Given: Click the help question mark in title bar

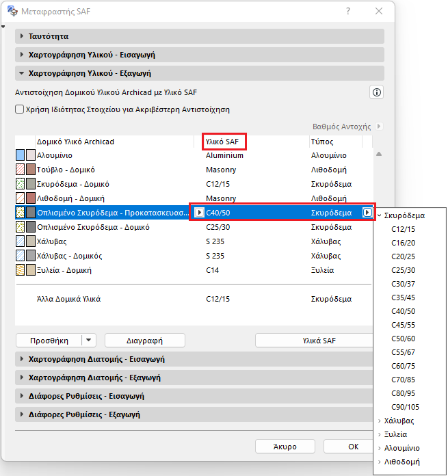Looking at the screenshot, I should 348,11.
